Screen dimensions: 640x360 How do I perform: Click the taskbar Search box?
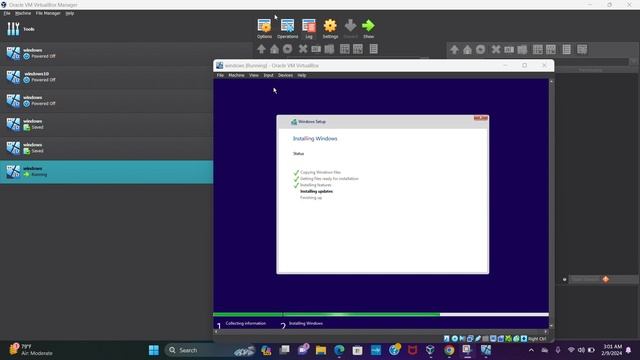(x=210, y=350)
